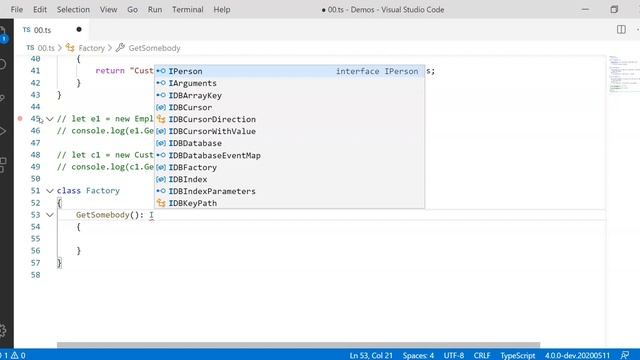This screenshot has height=360, width=640.
Task: Select IDBFactory suggestion
Action: (x=289, y=167)
